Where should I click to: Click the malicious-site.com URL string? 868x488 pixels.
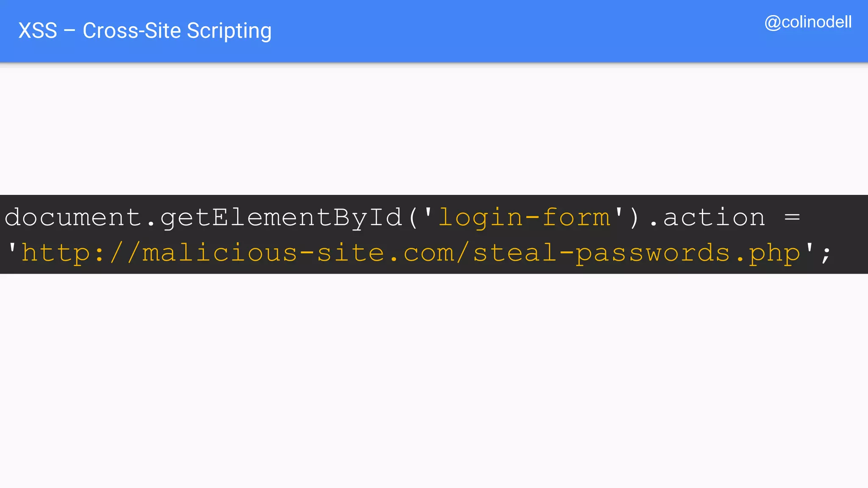pos(411,253)
